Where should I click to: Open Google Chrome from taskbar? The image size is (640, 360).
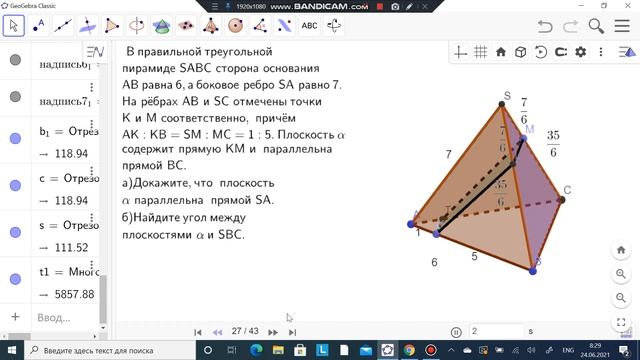click(409, 350)
